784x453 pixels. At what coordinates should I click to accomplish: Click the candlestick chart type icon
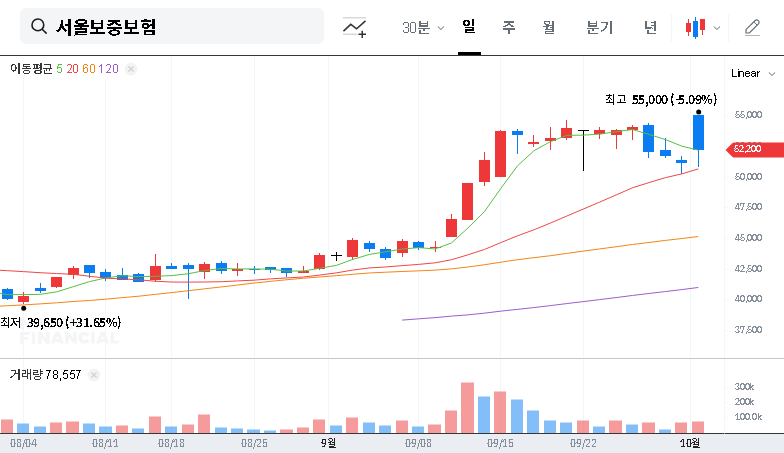(695, 28)
